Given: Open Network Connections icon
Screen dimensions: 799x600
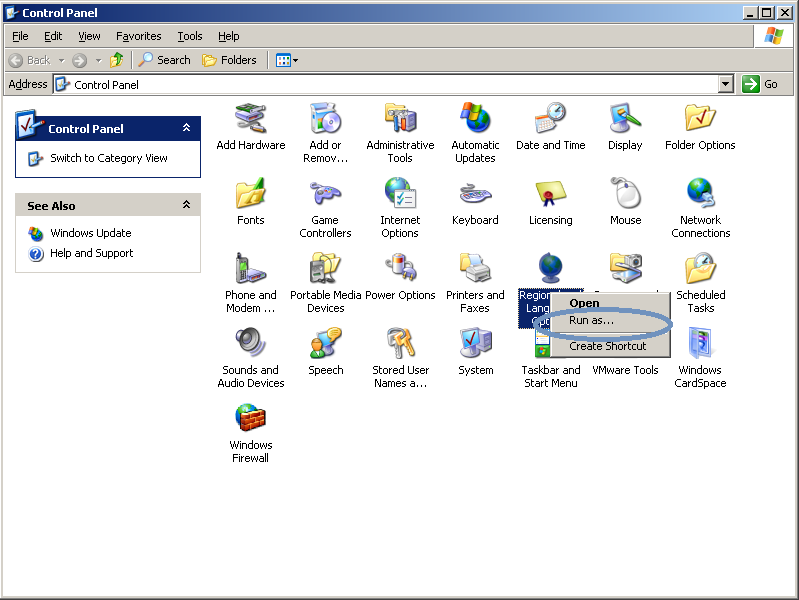Looking at the screenshot, I should pos(700,193).
